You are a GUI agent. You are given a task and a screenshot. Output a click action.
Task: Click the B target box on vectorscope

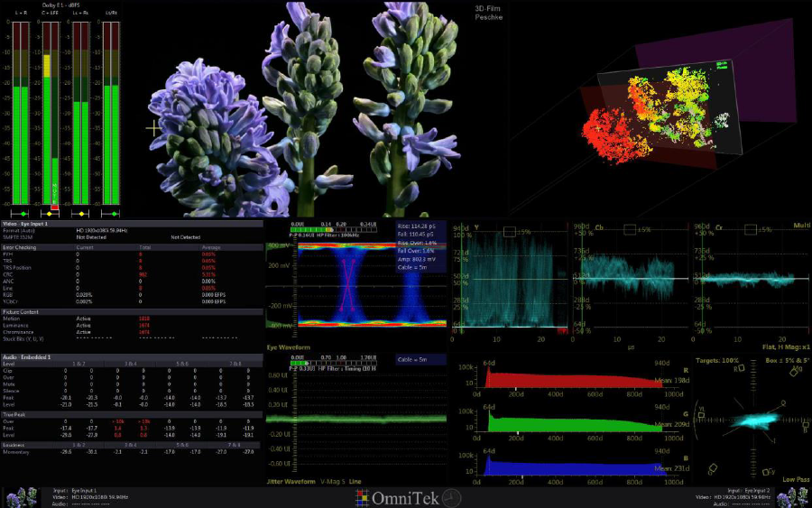(806, 425)
